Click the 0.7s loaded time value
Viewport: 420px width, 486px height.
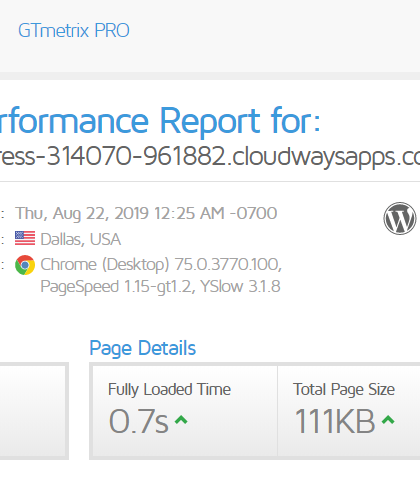139,421
